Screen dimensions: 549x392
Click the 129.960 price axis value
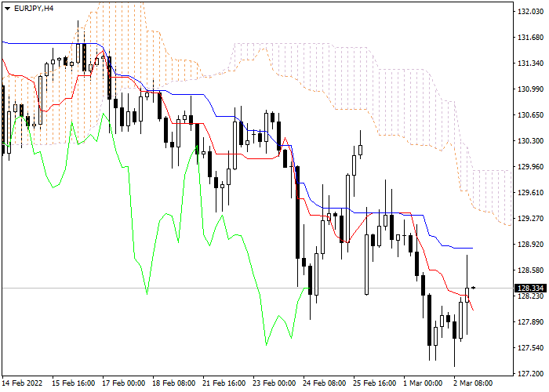(x=530, y=167)
